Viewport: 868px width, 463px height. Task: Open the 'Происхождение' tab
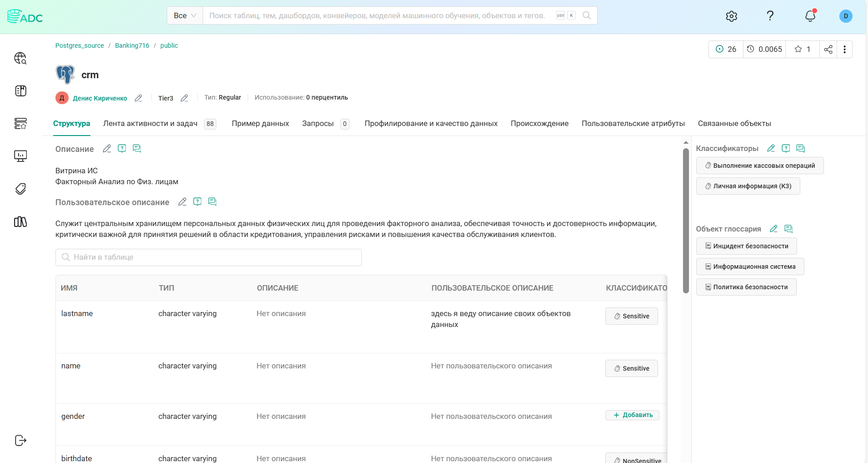[539, 123]
